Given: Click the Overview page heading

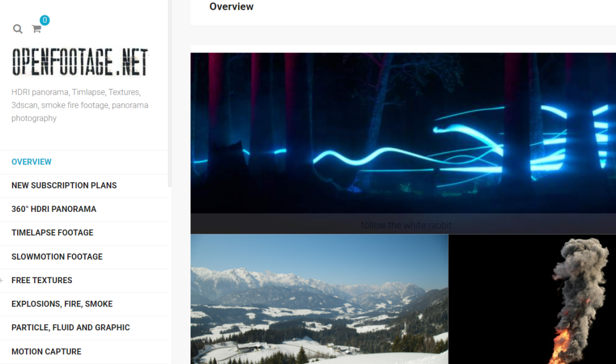Looking at the screenshot, I should [232, 7].
